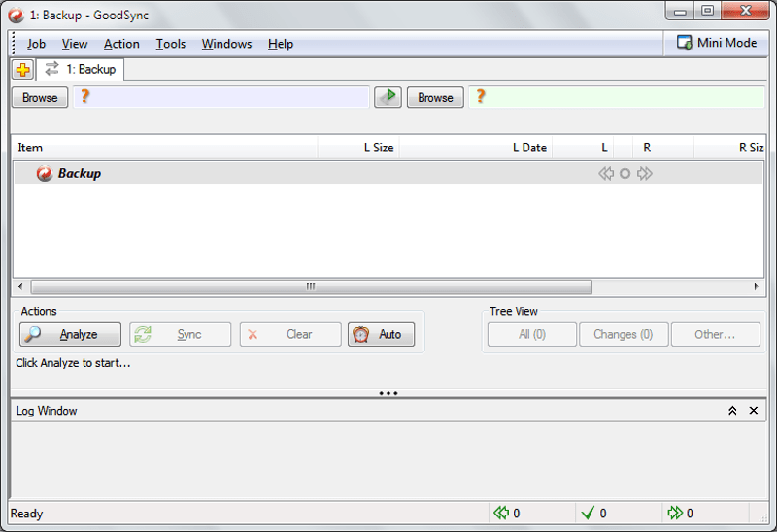Click the yellow plus new job icon

point(22,69)
